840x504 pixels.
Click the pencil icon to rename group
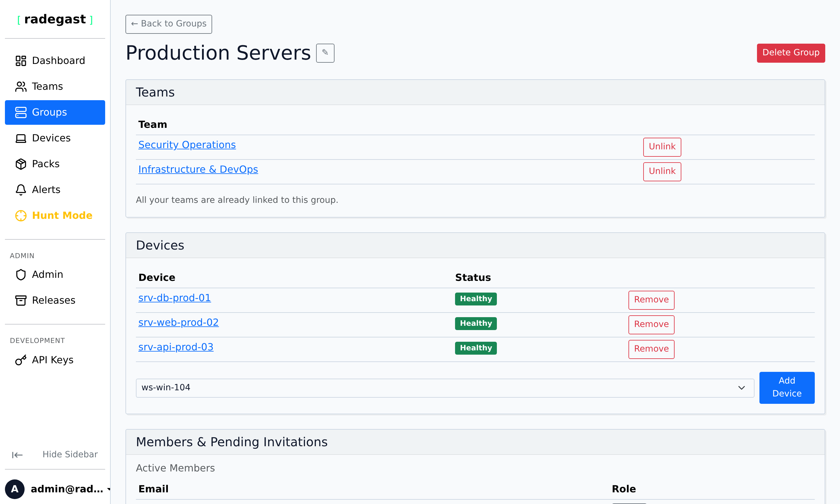tap(325, 53)
